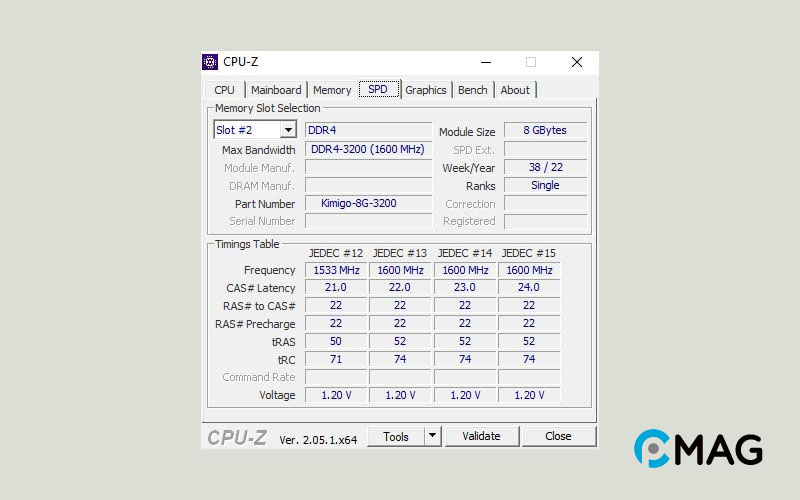
Task: Click the DDR4-3200 (1600 MHz) bandwidth field
Action: 368,149
